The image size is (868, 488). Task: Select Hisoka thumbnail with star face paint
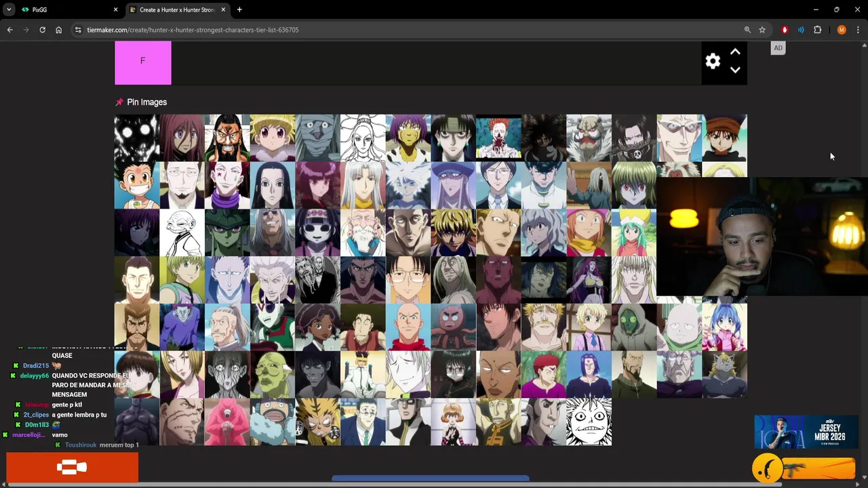click(227, 185)
